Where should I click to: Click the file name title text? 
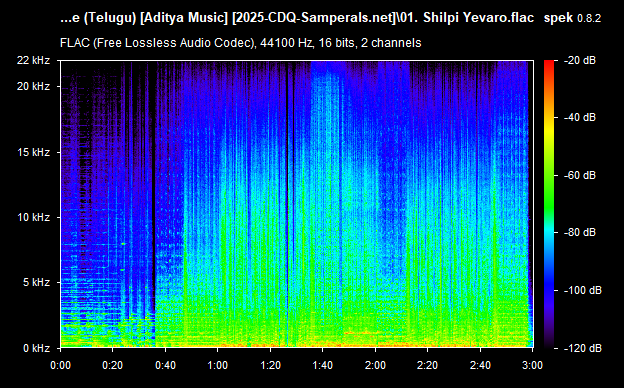click(297, 18)
